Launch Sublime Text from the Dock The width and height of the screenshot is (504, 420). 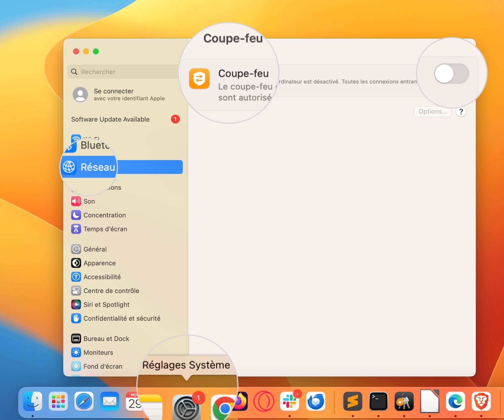[353, 401]
